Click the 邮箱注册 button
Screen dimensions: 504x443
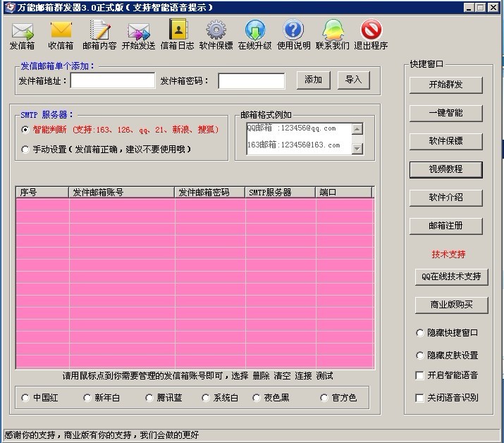point(445,226)
